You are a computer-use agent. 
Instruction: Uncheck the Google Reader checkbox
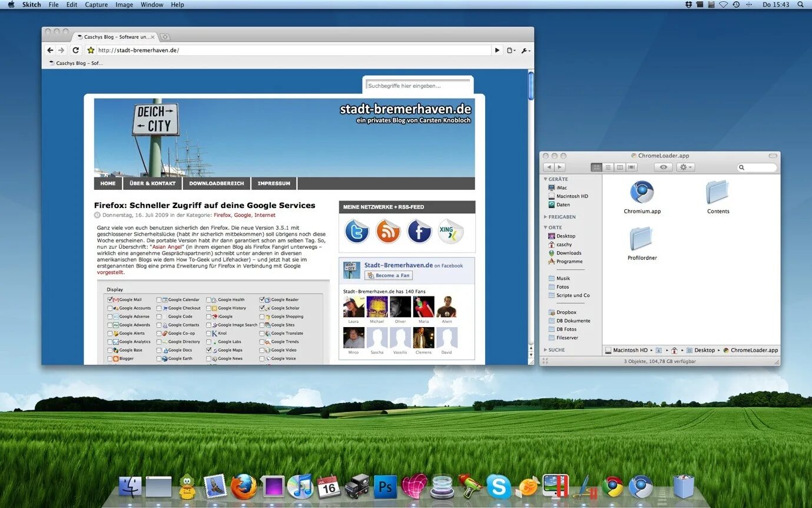(262, 299)
